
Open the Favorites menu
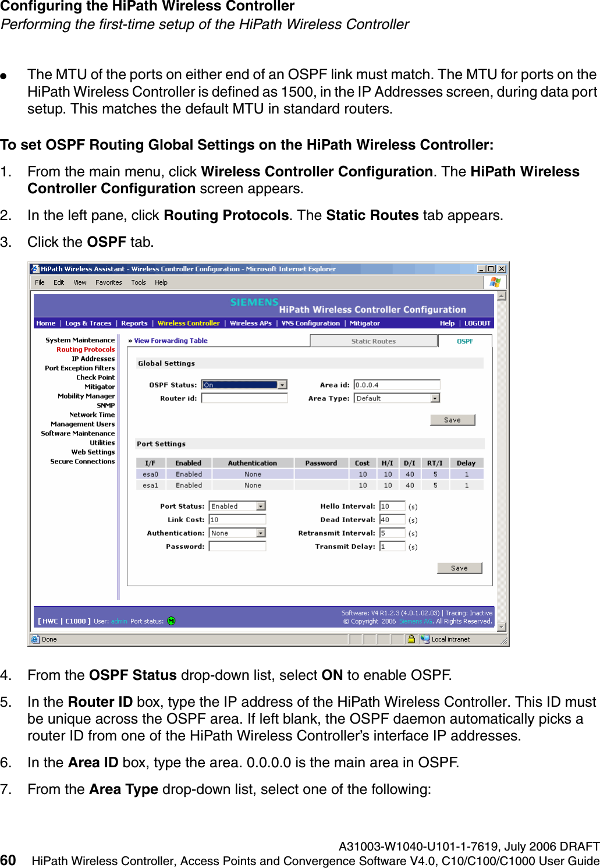pos(108,282)
